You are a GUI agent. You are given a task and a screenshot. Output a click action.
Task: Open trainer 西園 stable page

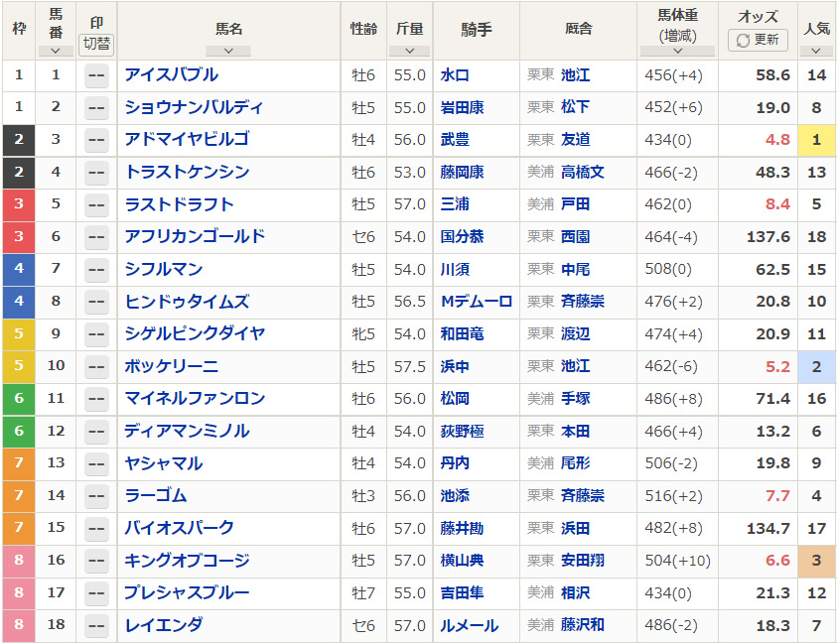click(576, 237)
